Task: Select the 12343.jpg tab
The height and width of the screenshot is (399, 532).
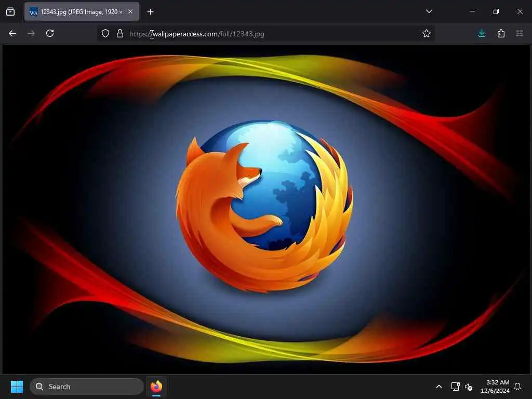Action: (82, 12)
